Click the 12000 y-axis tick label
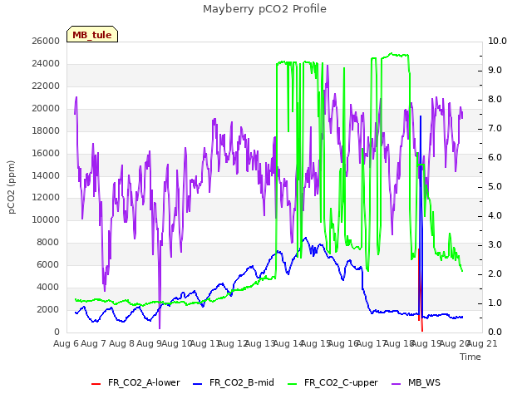Screen dimensions: 532x399 pyautogui.click(x=46, y=198)
